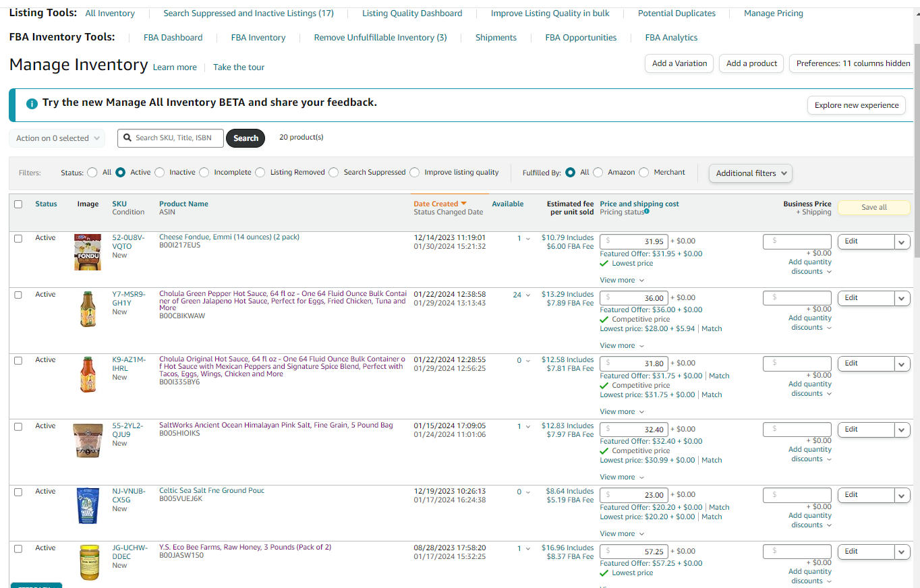The width and height of the screenshot is (920, 588).
Task: Click Match for Himalayan Pink Salt lowest price
Action: (x=712, y=460)
